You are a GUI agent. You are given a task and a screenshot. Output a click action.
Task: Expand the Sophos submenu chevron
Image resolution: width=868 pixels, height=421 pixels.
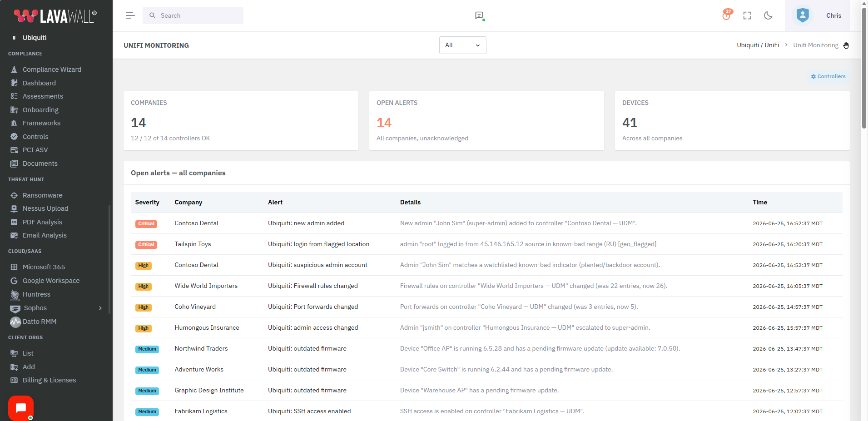100,308
